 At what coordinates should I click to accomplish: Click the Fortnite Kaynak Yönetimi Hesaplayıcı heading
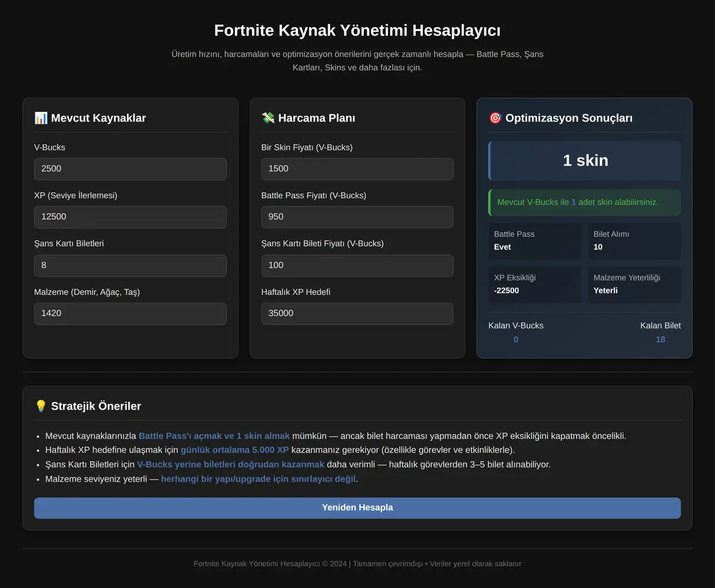[357, 30]
